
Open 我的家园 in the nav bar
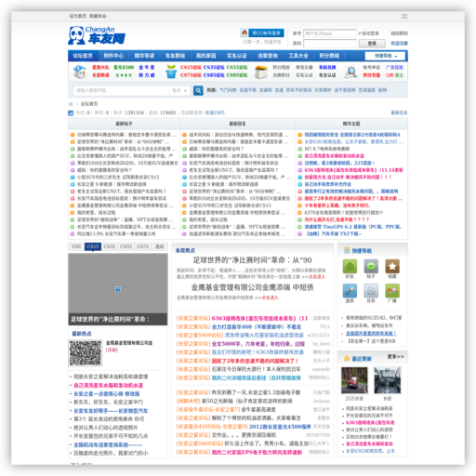pos(205,56)
